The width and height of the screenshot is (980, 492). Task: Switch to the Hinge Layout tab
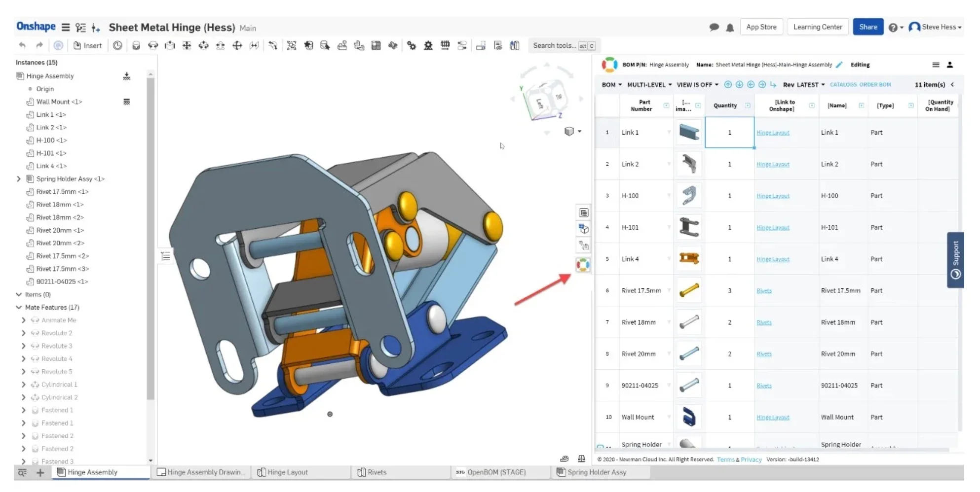[287, 472]
